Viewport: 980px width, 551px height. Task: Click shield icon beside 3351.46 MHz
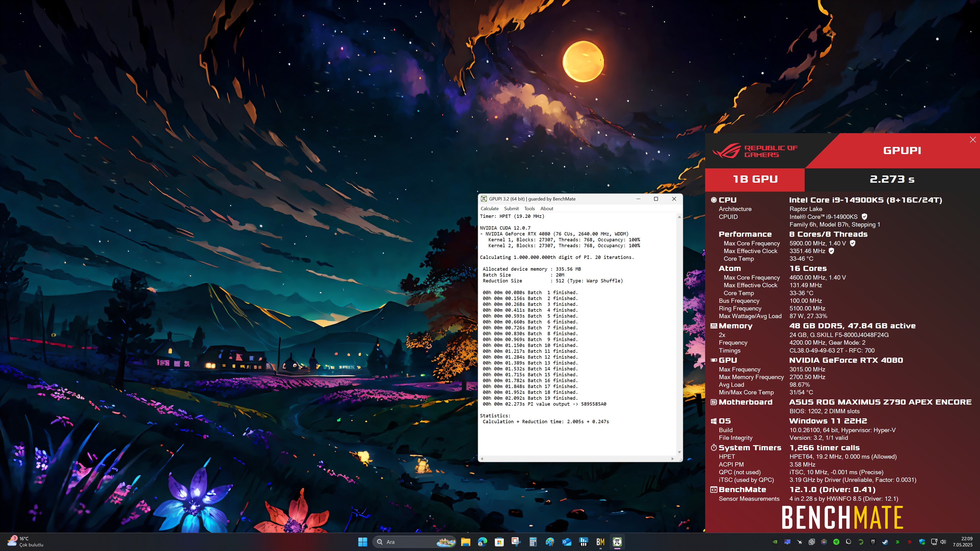coord(831,251)
